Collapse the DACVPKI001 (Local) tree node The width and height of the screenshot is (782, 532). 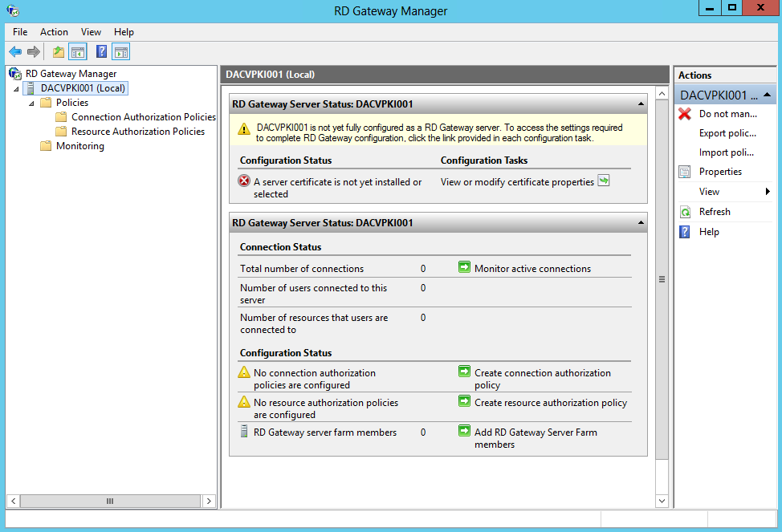pyautogui.click(x=16, y=89)
